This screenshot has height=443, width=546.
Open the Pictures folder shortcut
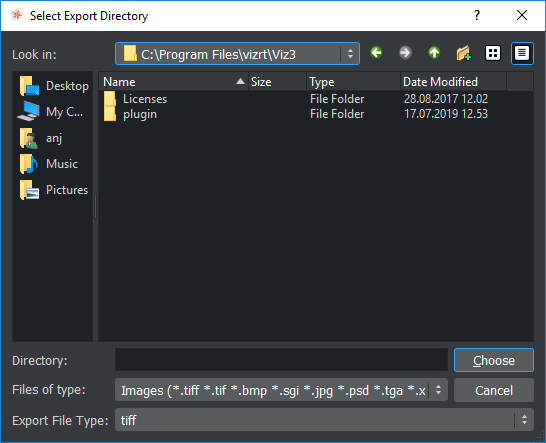(x=54, y=190)
